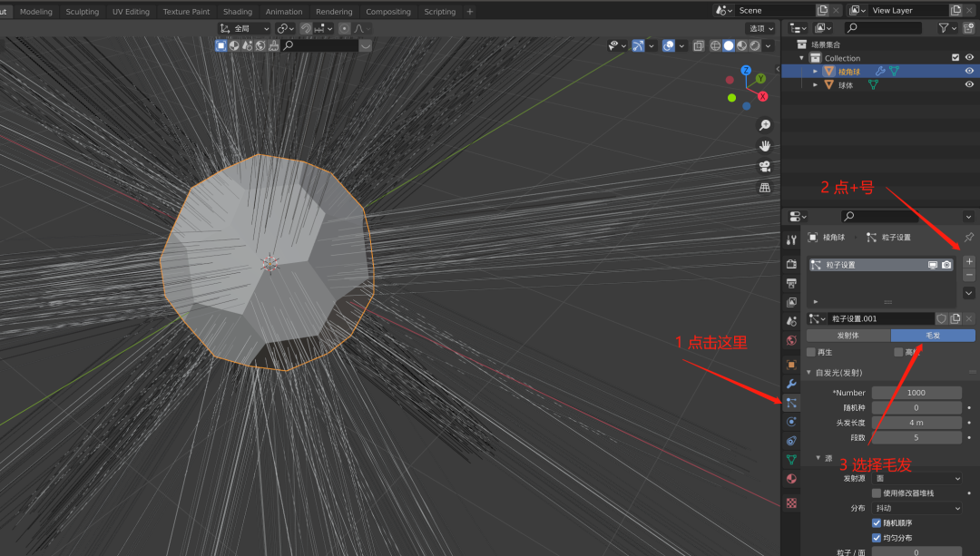Screen dimensions: 980x556
Task: Unlink 粒子设置.001 particle settings with X icon
Action: click(969, 318)
